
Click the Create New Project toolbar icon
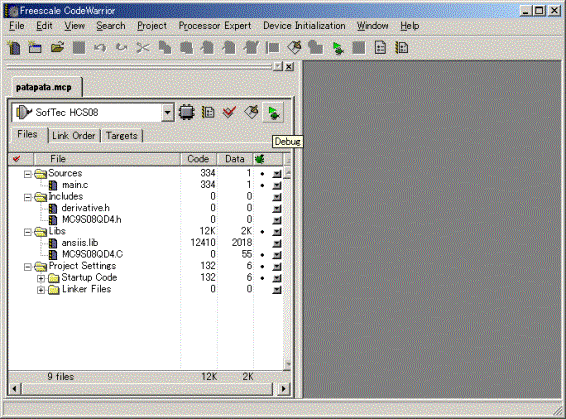click(35, 48)
